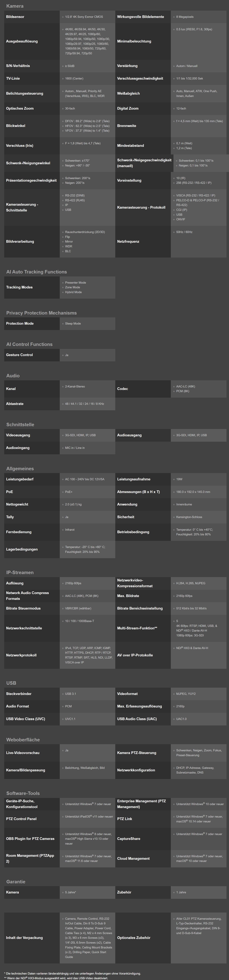Click the Steckverbinder USB 3.1 value

click(x=70, y=694)
